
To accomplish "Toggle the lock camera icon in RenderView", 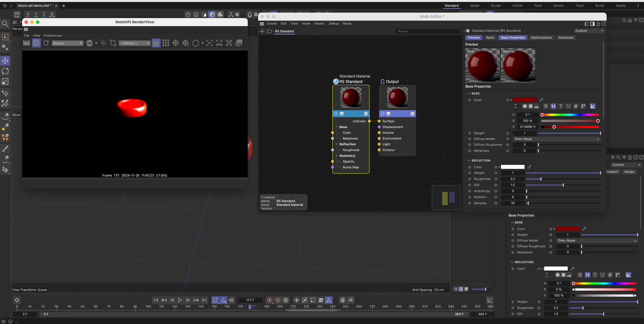I will pos(156,43).
